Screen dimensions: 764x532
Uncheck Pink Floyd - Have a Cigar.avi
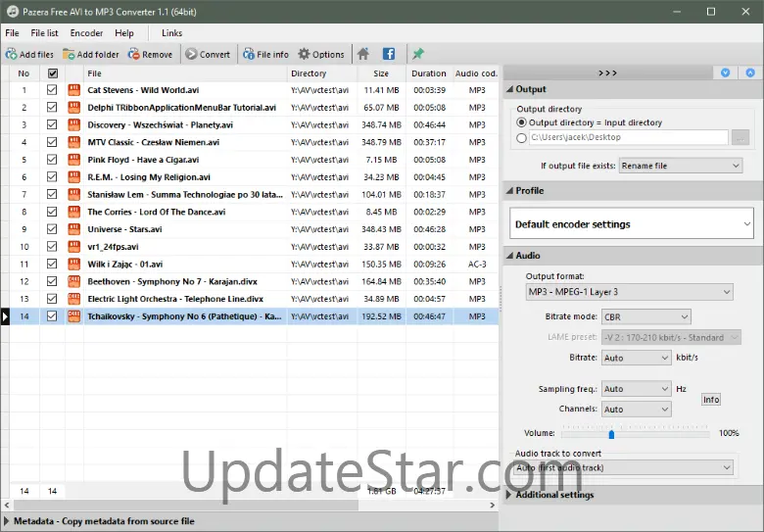point(52,160)
